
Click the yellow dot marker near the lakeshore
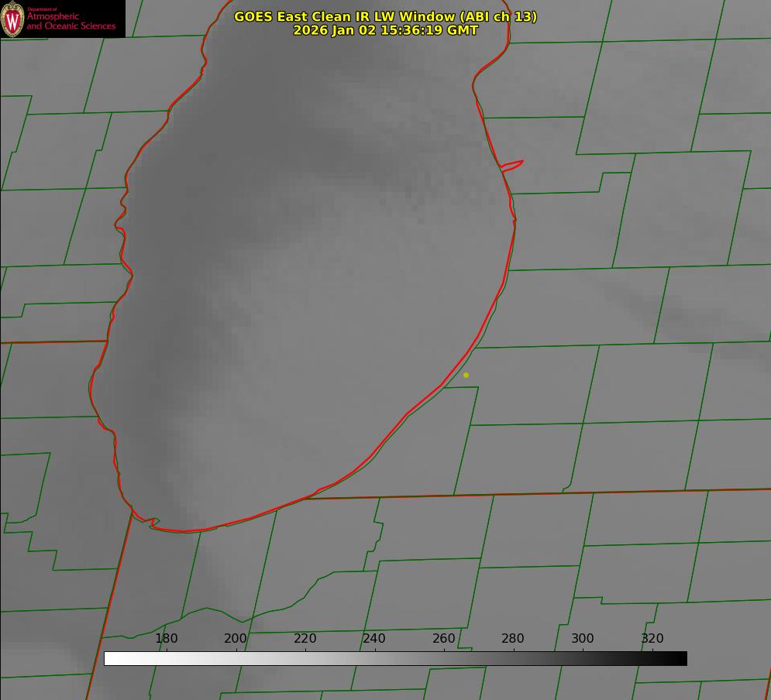point(466,375)
